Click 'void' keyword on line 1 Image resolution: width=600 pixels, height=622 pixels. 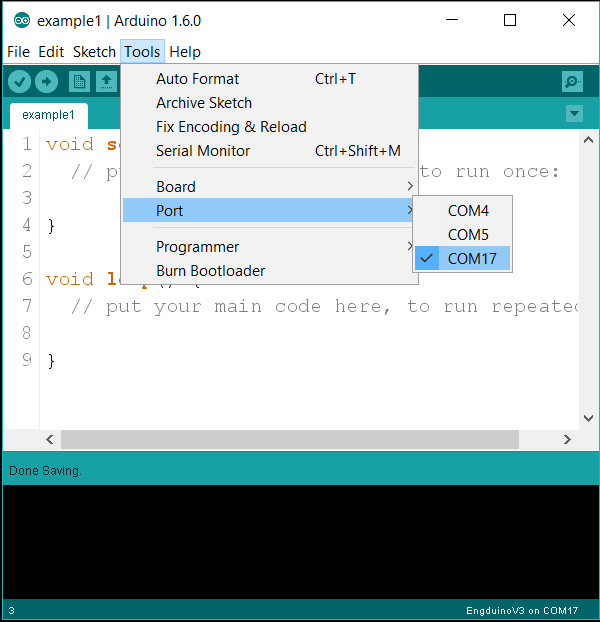70,144
